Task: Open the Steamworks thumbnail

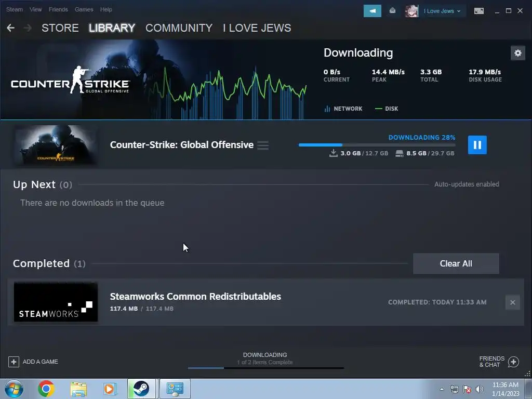Action: [56, 302]
